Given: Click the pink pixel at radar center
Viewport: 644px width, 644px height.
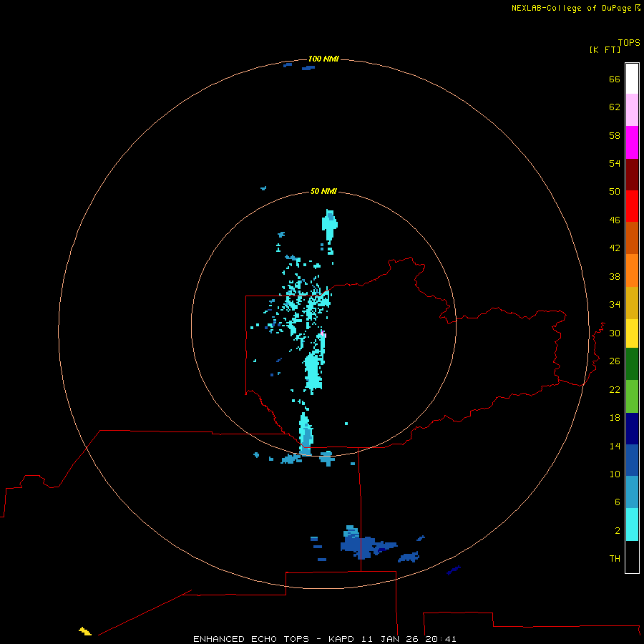Looking at the screenshot, I should click(323, 333).
